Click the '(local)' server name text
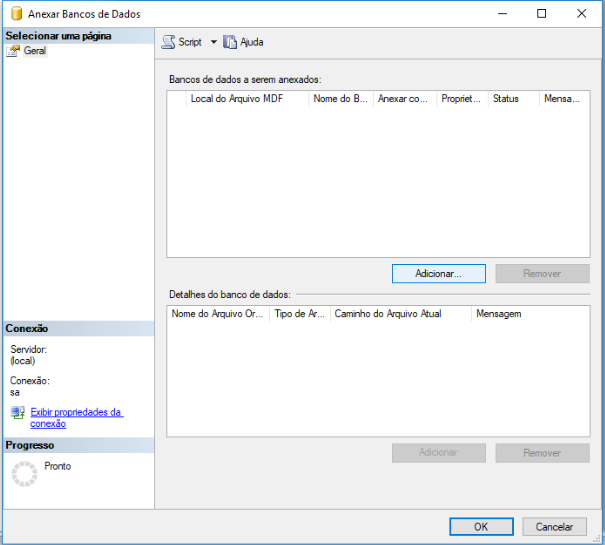The width and height of the screenshot is (605, 545). (x=23, y=361)
